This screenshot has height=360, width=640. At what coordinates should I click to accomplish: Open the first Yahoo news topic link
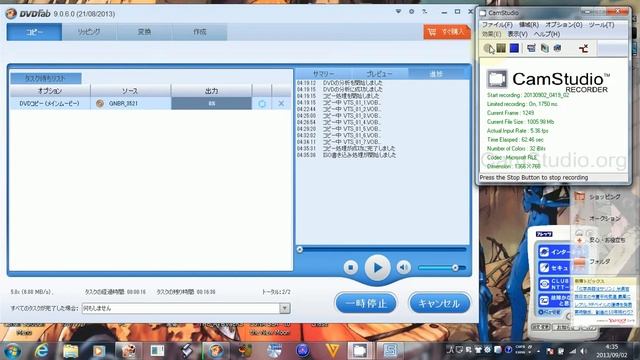pos(603,289)
